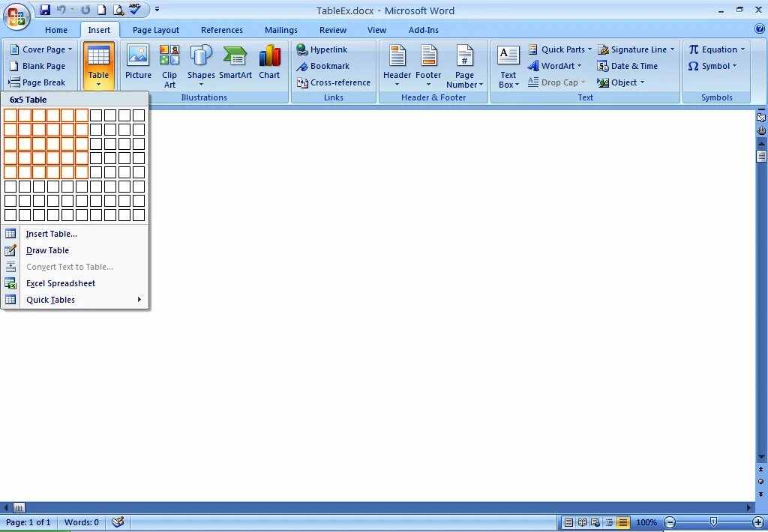This screenshot has width=768, height=532.
Task: Choose Draw Table from the menu
Action: click(x=75, y=250)
